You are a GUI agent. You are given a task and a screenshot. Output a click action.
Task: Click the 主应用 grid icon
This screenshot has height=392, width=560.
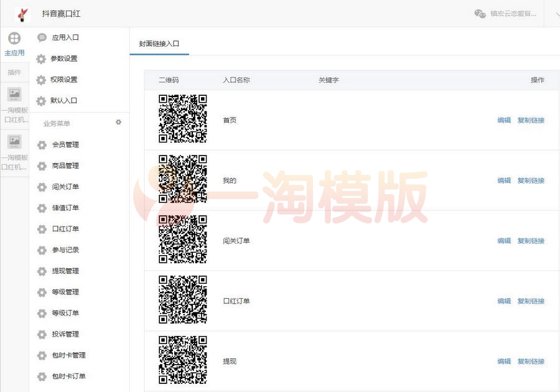tap(14, 39)
